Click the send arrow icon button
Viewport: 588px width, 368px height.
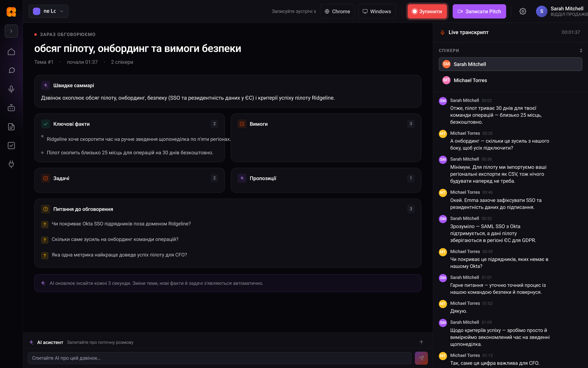pos(421,358)
